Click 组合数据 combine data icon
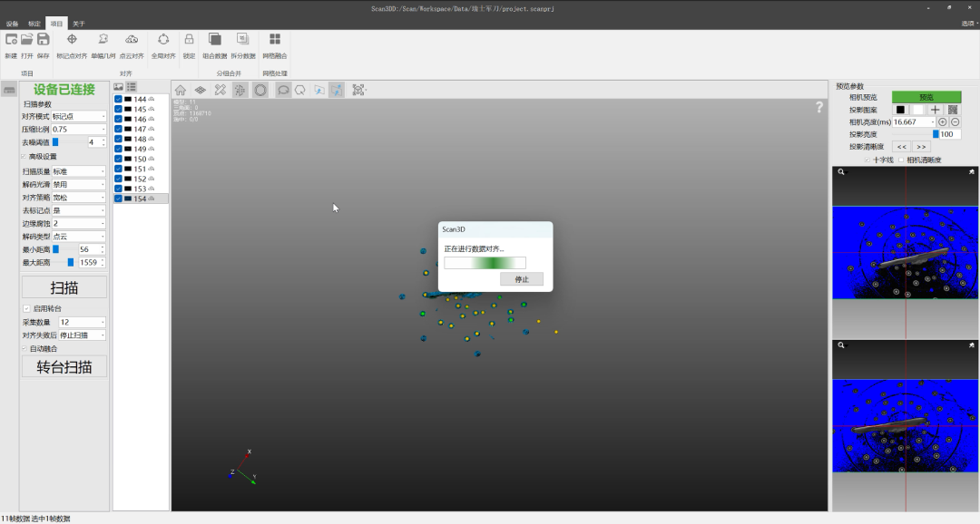Viewport: 980px width, 524px height. (x=214, y=40)
